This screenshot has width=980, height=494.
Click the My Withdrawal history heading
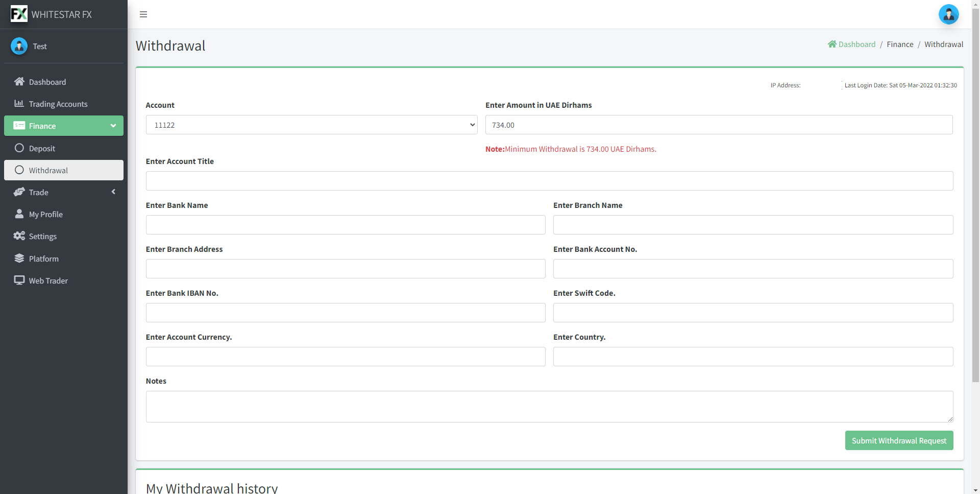[212, 488]
